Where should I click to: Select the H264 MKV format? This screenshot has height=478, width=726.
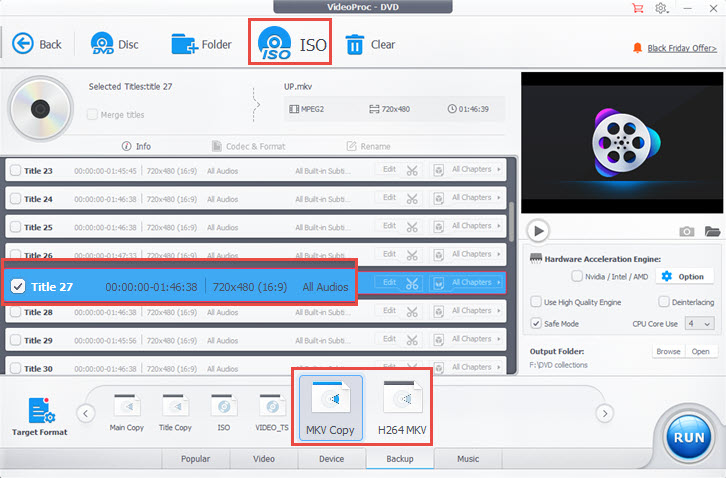[x=402, y=408]
